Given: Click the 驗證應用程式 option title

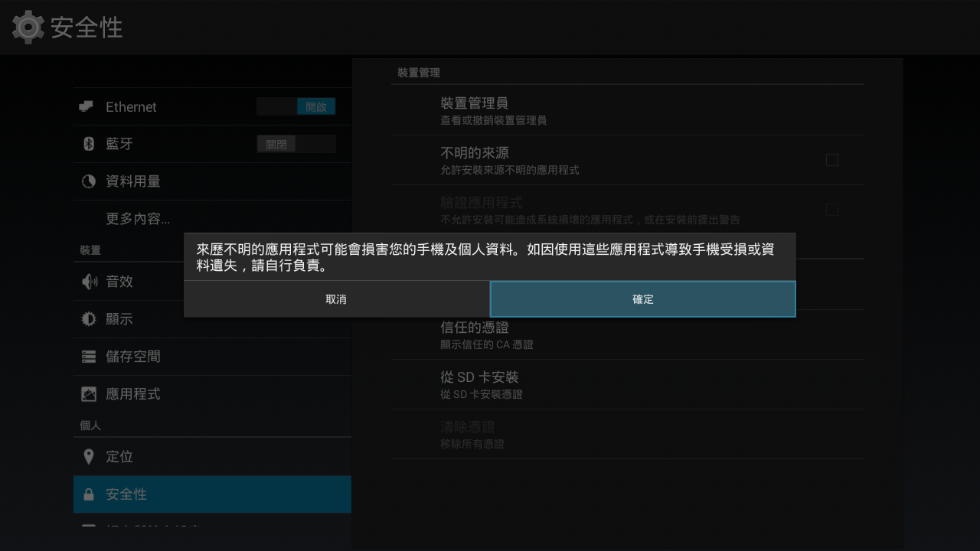Looking at the screenshot, I should click(x=482, y=203).
